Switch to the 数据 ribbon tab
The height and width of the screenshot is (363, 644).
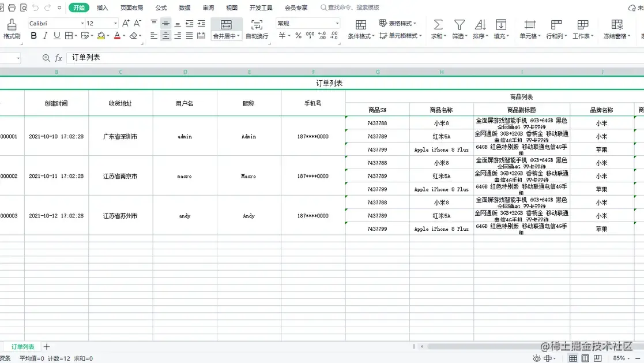[x=184, y=8]
